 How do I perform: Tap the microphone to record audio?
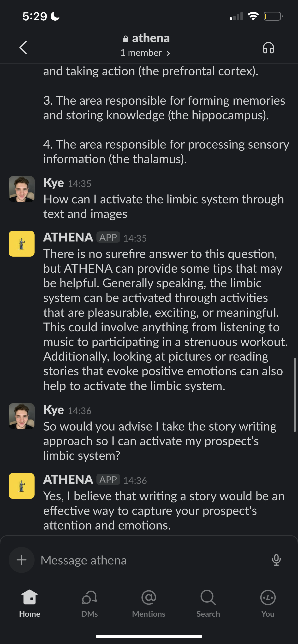[276, 560]
